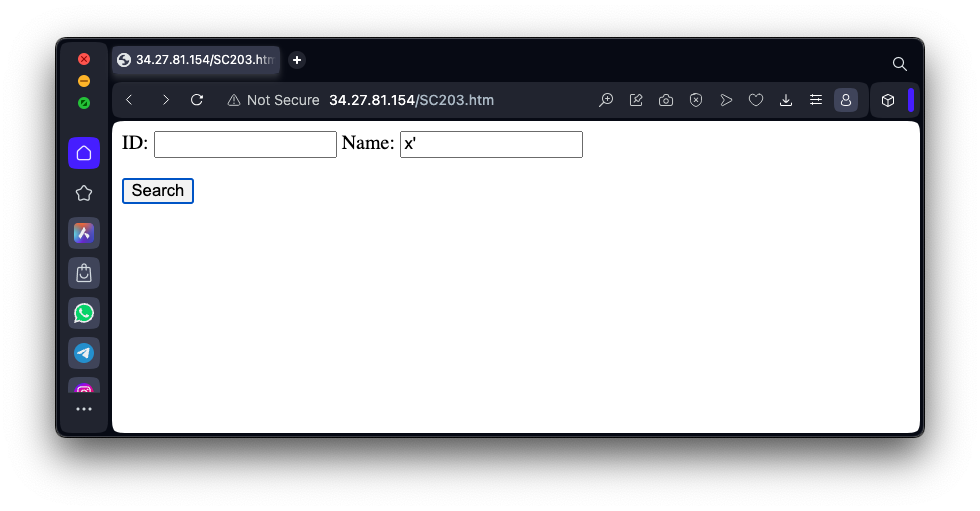This screenshot has width=980, height=511.
Task: Click the red close window button
Action: [x=84, y=59]
